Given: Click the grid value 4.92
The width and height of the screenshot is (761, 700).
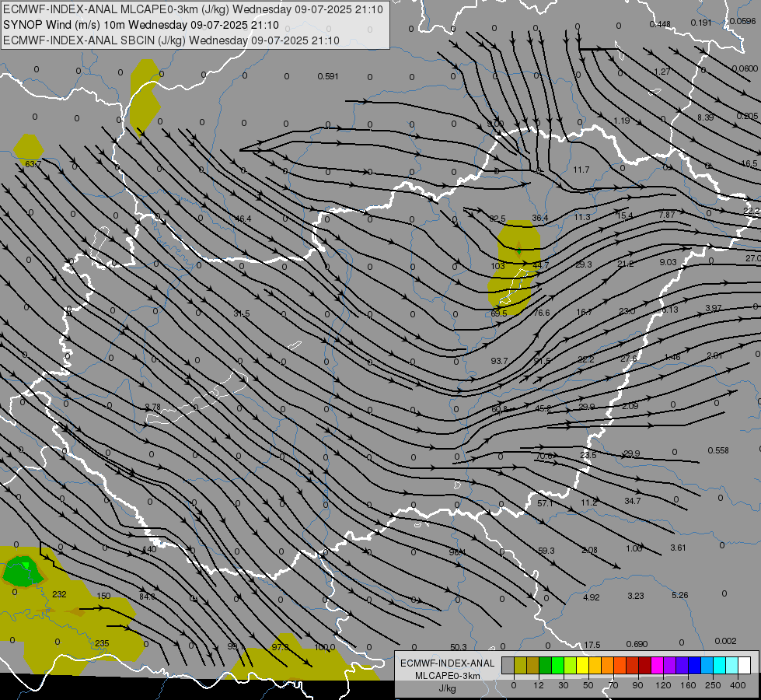Looking at the screenshot, I should coord(592,597).
